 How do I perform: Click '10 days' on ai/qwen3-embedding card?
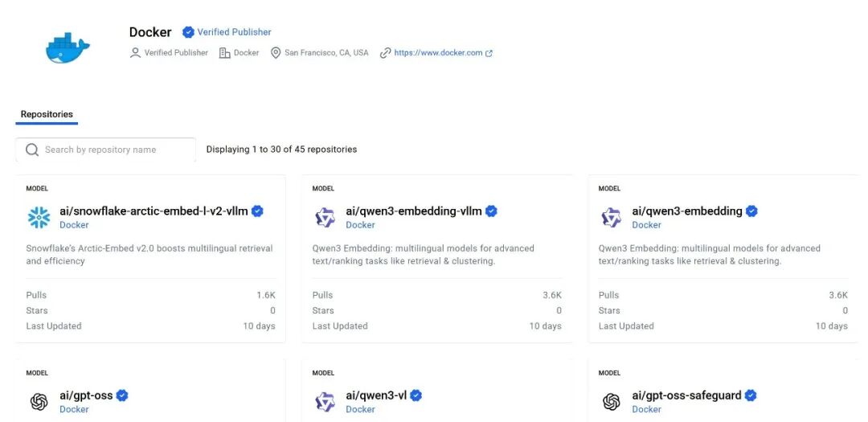(832, 326)
